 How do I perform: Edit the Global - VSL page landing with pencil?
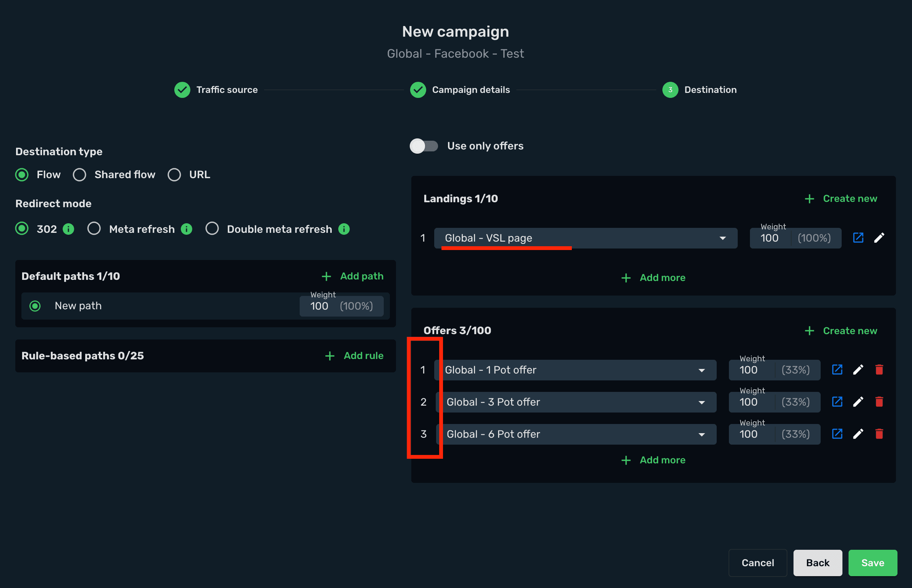coord(879,238)
